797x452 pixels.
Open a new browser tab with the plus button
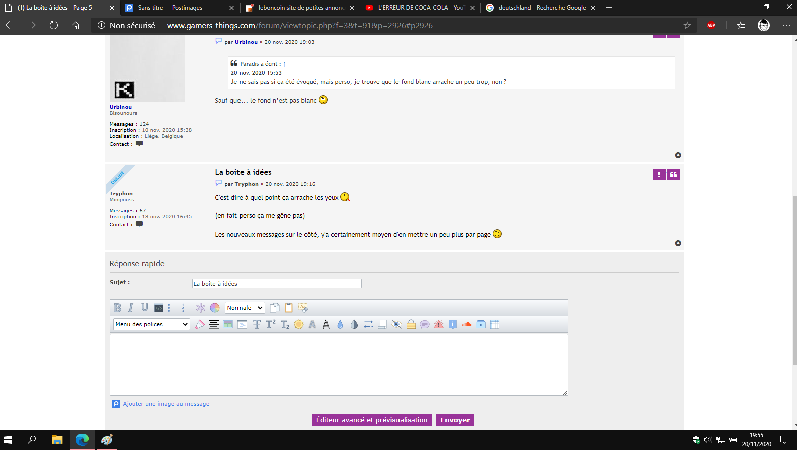(609, 8)
